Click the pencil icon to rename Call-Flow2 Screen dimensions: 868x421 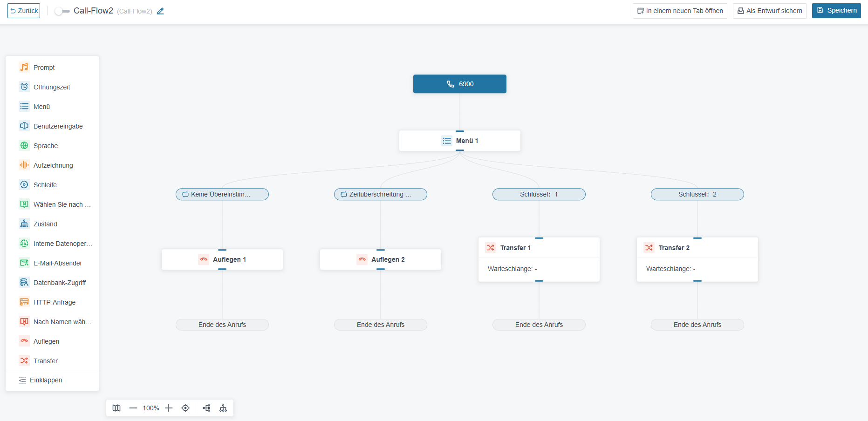[x=160, y=11]
